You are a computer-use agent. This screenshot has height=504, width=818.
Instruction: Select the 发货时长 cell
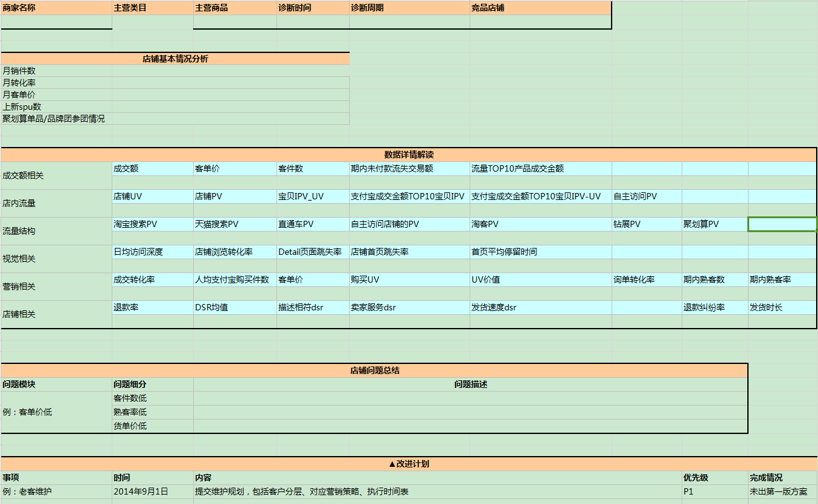(x=783, y=307)
